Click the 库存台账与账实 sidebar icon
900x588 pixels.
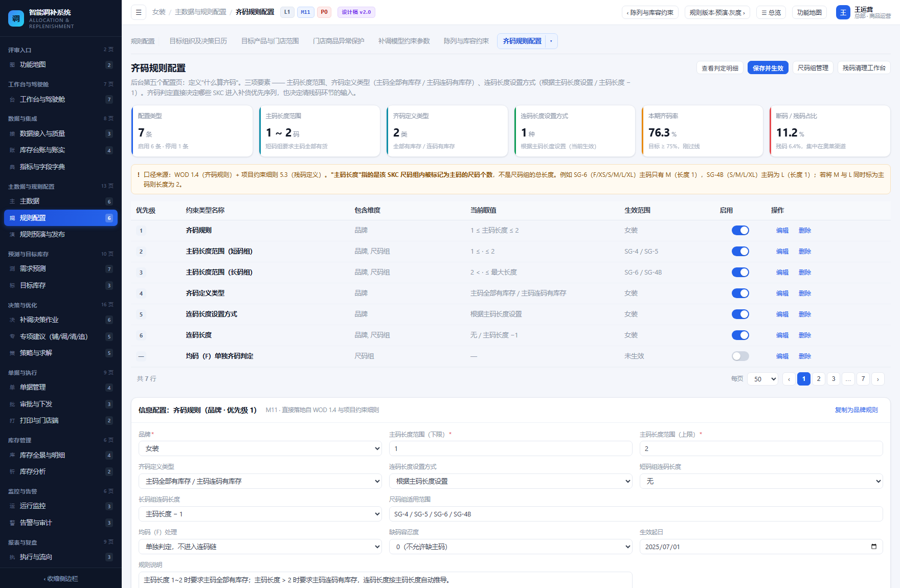(x=12, y=150)
